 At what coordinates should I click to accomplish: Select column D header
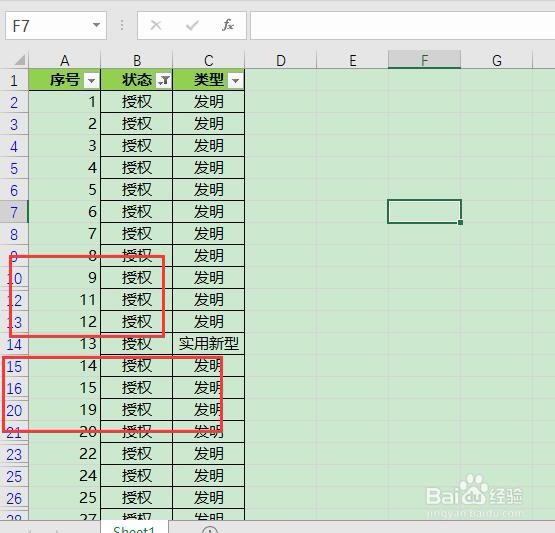click(x=281, y=60)
